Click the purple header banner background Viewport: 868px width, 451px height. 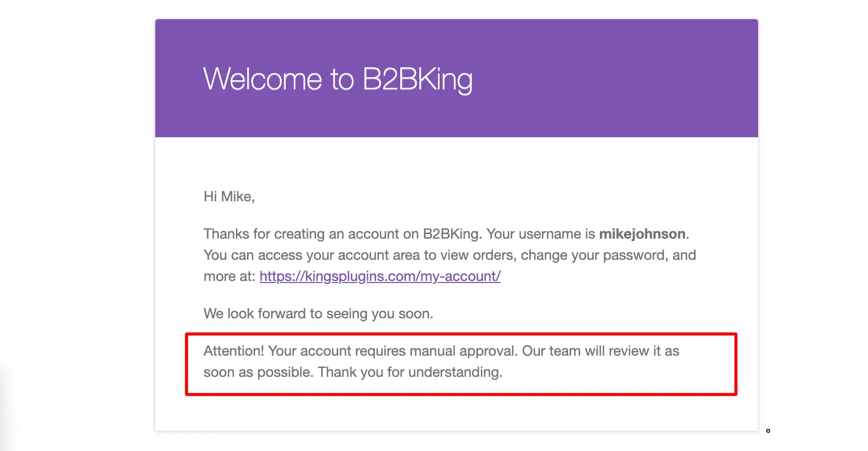click(605, 78)
